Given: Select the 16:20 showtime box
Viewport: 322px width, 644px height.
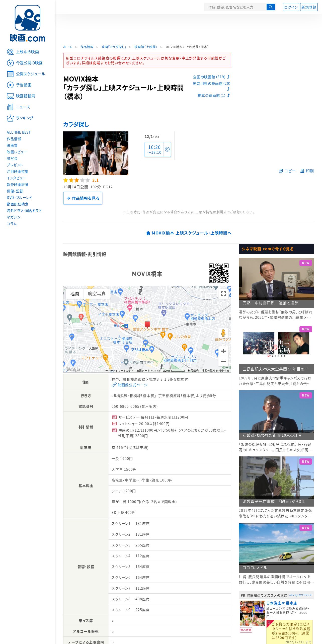Looking at the screenshot, I should 158,149.
